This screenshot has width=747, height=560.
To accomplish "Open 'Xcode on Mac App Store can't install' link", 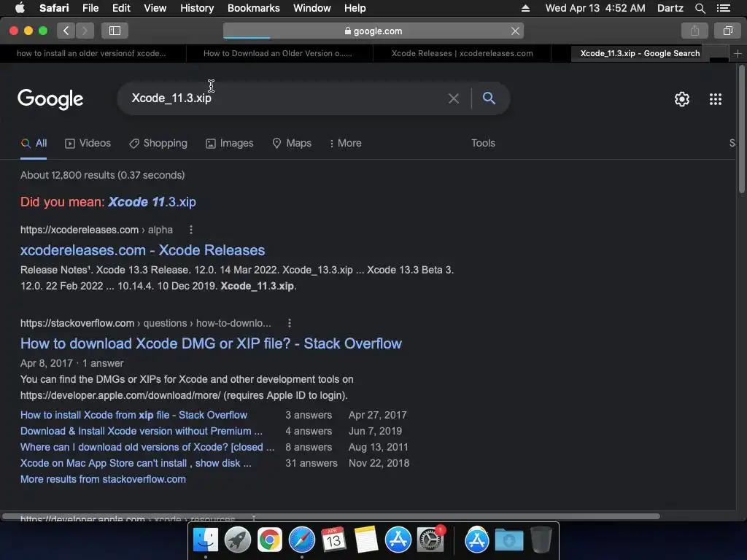I will [136, 463].
